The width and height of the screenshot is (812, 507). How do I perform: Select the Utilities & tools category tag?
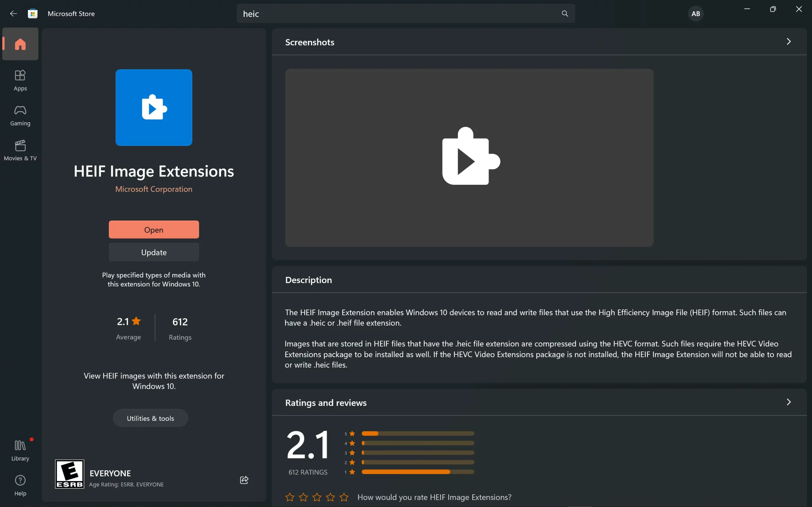click(150, 418)
